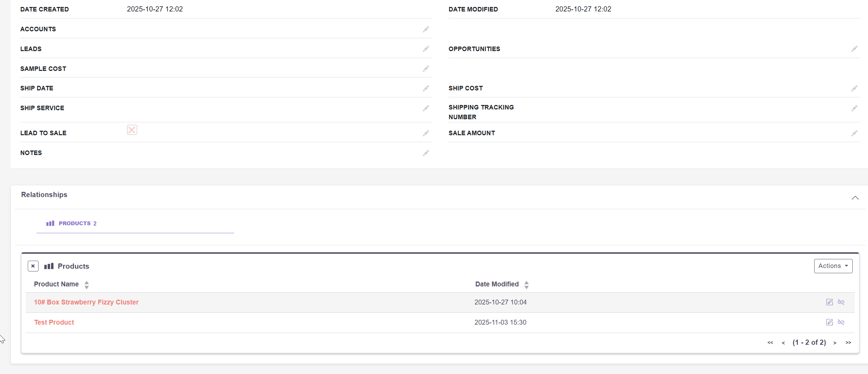Sort by Product Name column arrows
Screen dimensions: 868x374
86,285
